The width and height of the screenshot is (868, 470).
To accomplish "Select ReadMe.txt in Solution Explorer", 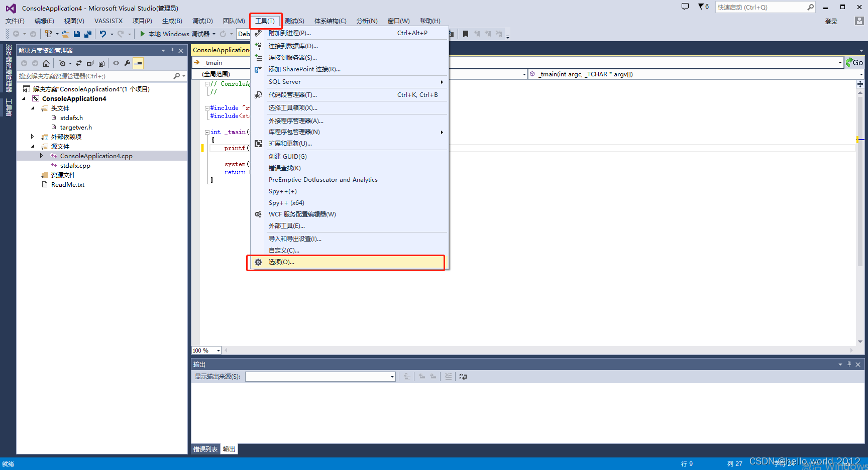I will pyautogui.click(x=68, y=185).
